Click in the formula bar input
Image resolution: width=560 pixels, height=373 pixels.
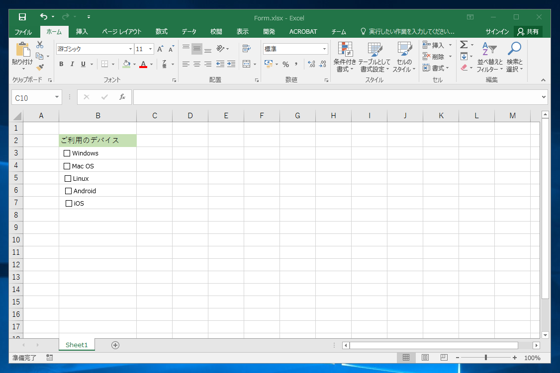(x=336, y=97)
